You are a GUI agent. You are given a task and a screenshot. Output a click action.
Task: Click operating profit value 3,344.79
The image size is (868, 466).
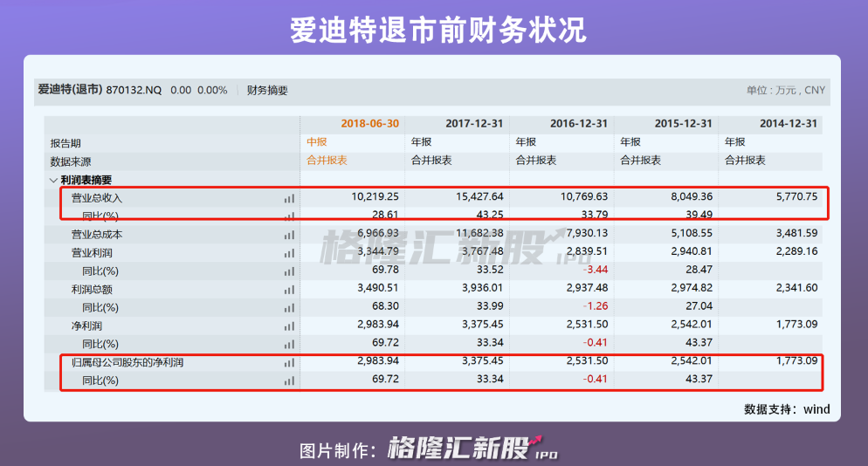(377, 252)
